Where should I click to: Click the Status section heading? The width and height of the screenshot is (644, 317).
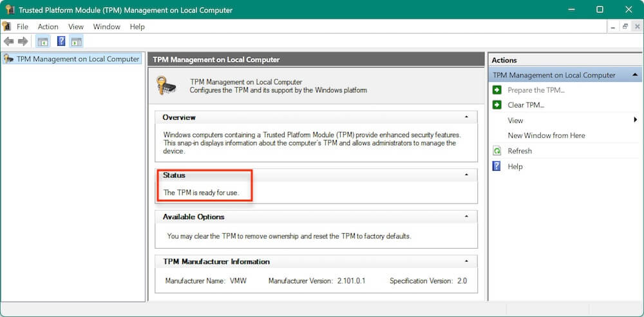174,175
